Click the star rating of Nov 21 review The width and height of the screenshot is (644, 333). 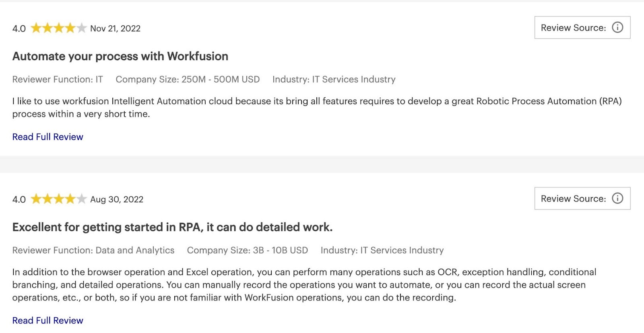[59, 28]
